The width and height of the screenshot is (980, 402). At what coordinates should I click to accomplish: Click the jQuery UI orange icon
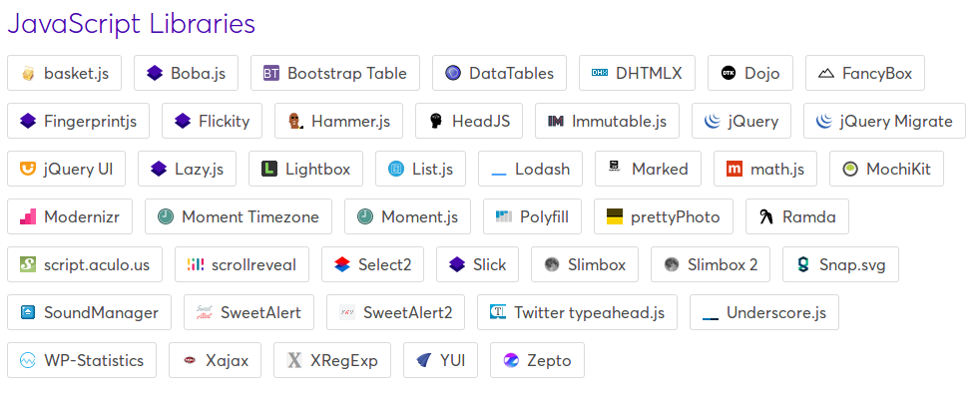pos(28,169)
